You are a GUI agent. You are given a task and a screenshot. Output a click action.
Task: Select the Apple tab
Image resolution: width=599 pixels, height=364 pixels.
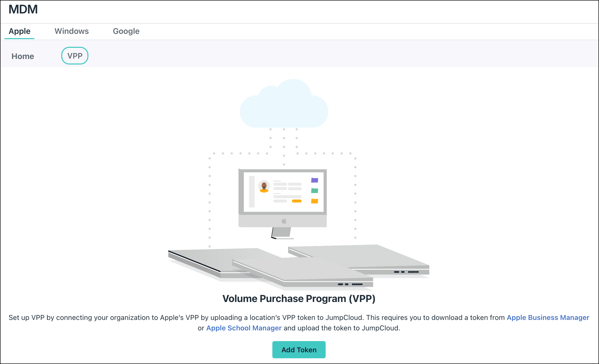[19, 31]
